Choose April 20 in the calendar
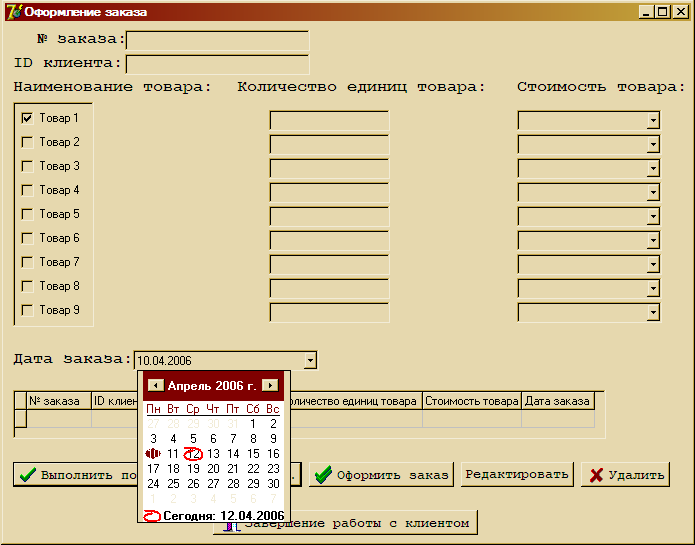This screenshot has height=545, width=695. (x=213, y=469)
